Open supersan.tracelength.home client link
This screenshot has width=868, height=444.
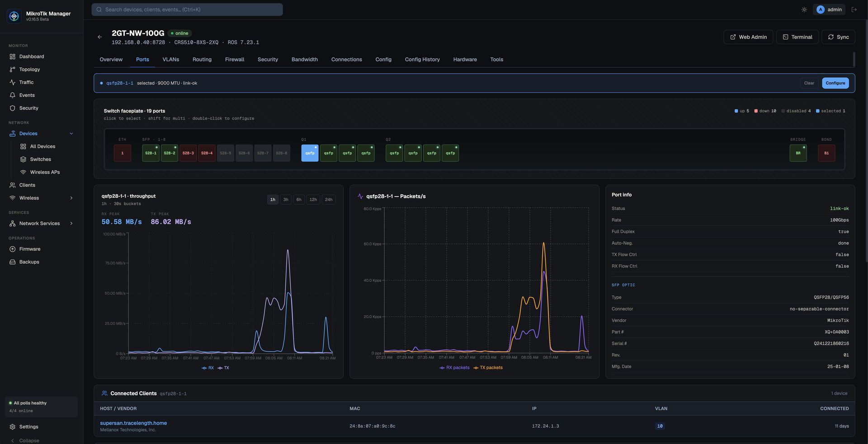point(133,423)
